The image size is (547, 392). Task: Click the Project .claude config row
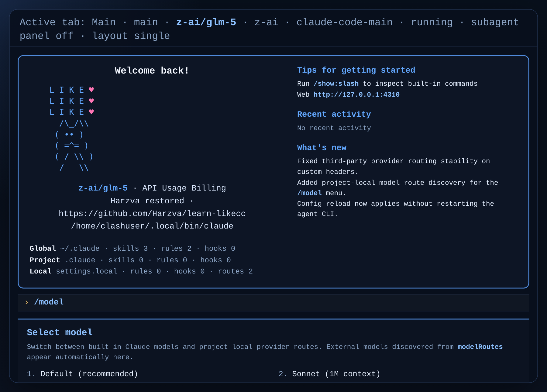coord(130,260)
